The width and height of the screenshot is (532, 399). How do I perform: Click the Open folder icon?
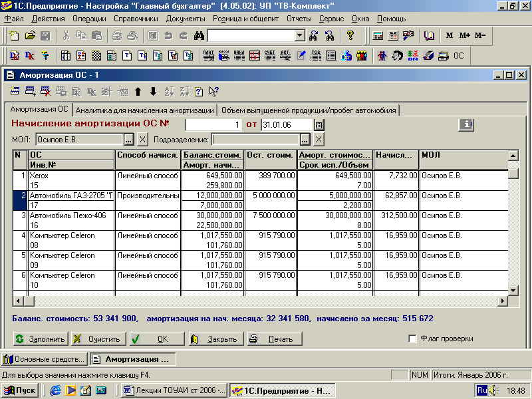tap(30, 36)
